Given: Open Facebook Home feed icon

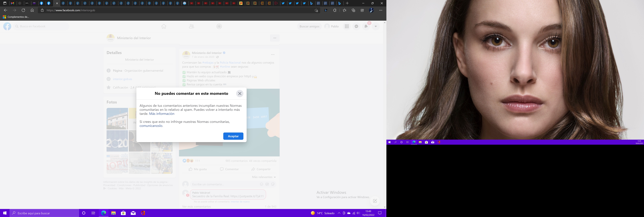Looking at the screenshot, I should click(x=164, y=26).
